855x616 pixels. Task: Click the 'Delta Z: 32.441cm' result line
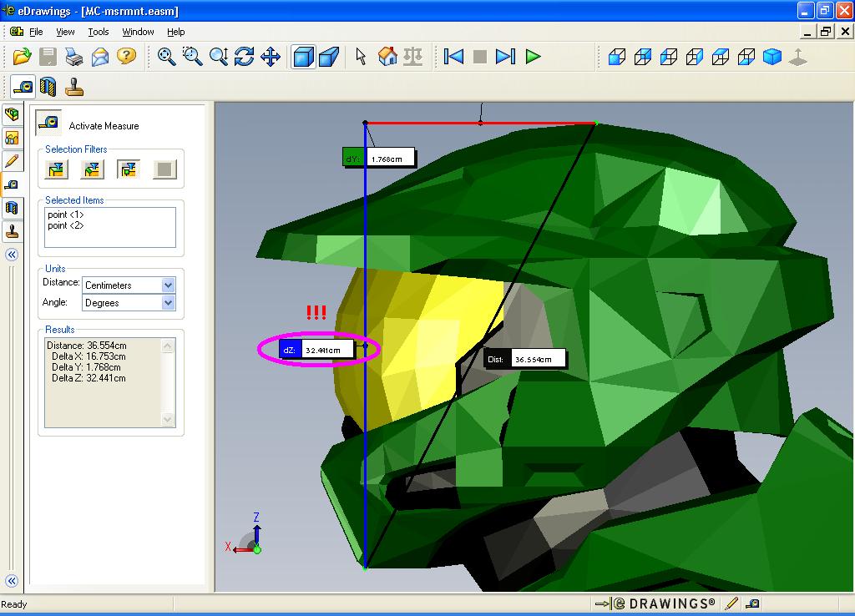pyautogui.click(x=89, y=378)
